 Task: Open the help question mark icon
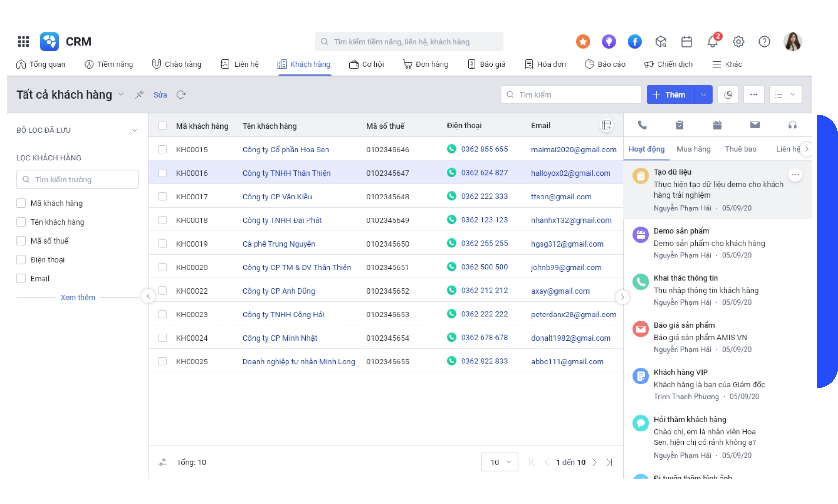(x=764, y=42)
